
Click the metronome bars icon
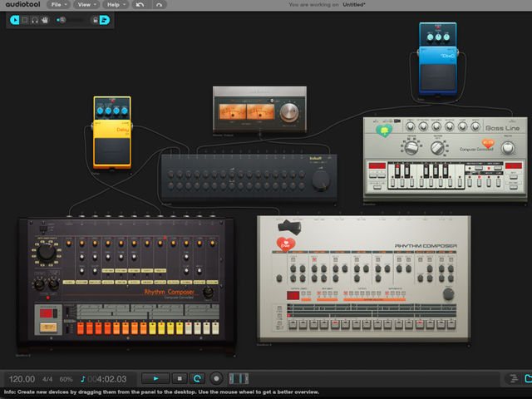(x=239, y=378)
